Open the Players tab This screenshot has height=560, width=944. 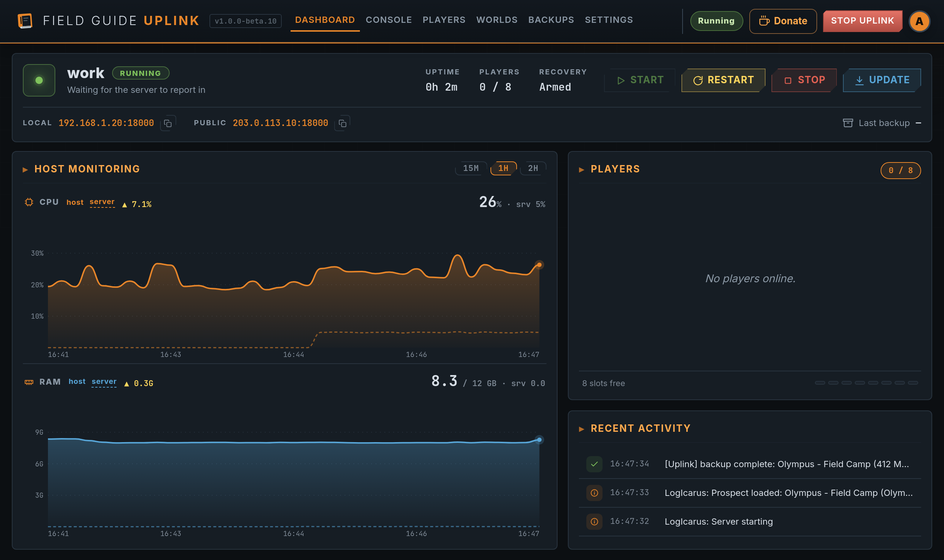[444, 20]
